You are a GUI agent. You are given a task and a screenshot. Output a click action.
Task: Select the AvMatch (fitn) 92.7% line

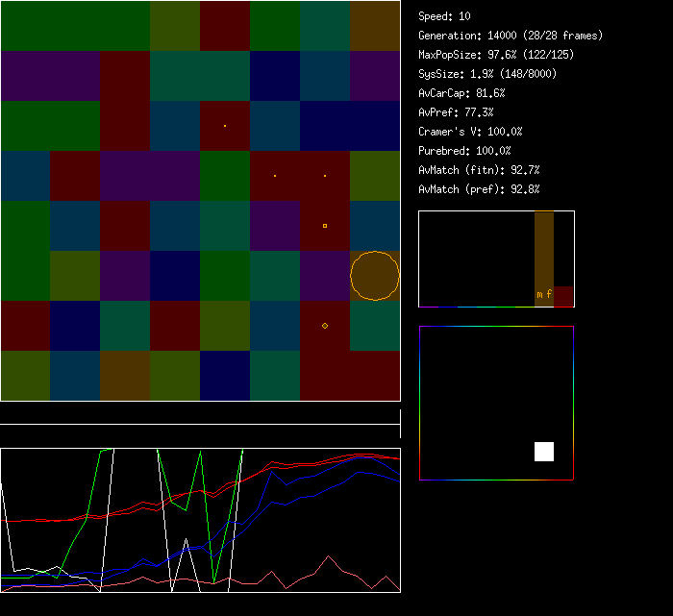(479, 170)
